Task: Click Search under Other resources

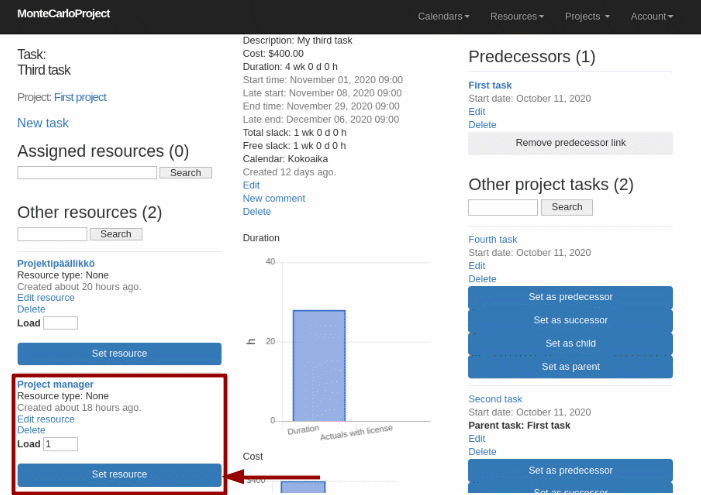Action: (116, 234)
